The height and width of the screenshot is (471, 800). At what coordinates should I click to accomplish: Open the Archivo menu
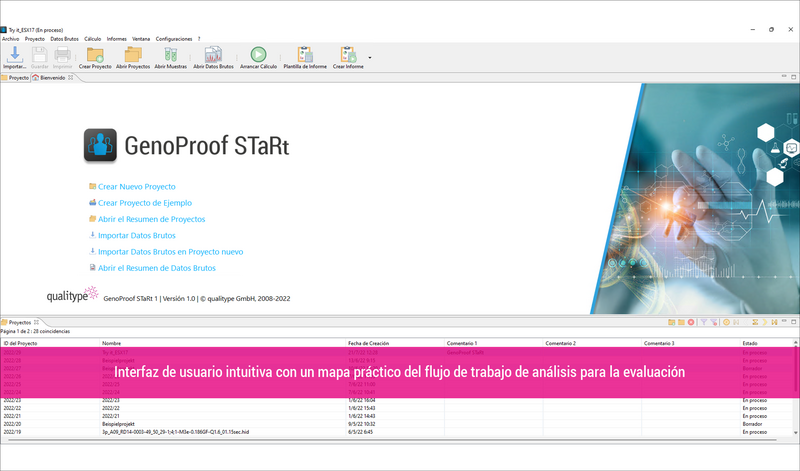[x=10, y=39]
